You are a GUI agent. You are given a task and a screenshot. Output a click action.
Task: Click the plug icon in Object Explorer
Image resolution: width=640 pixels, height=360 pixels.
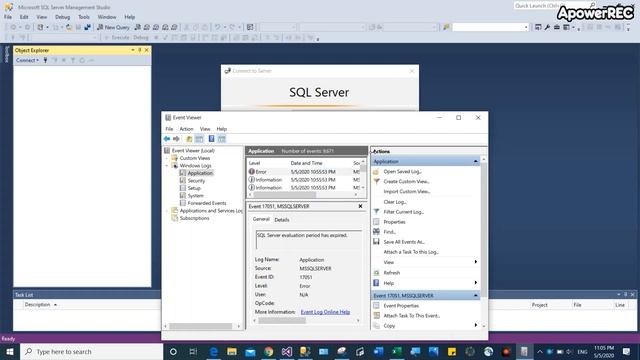45,60
